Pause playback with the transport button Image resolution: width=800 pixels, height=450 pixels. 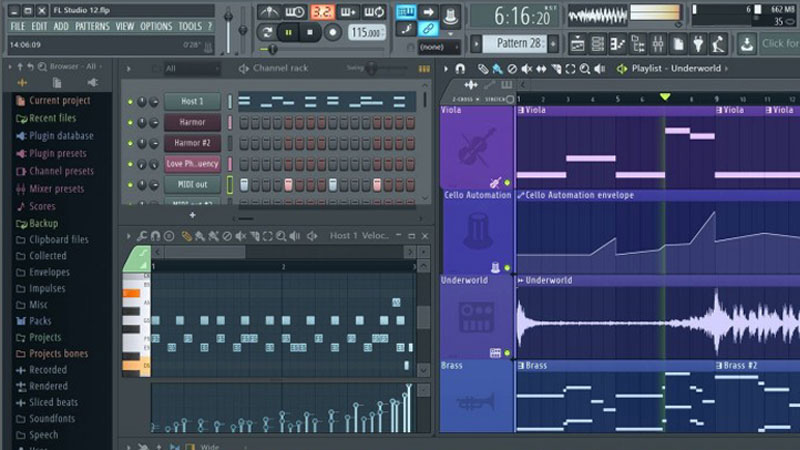point(289,33)
